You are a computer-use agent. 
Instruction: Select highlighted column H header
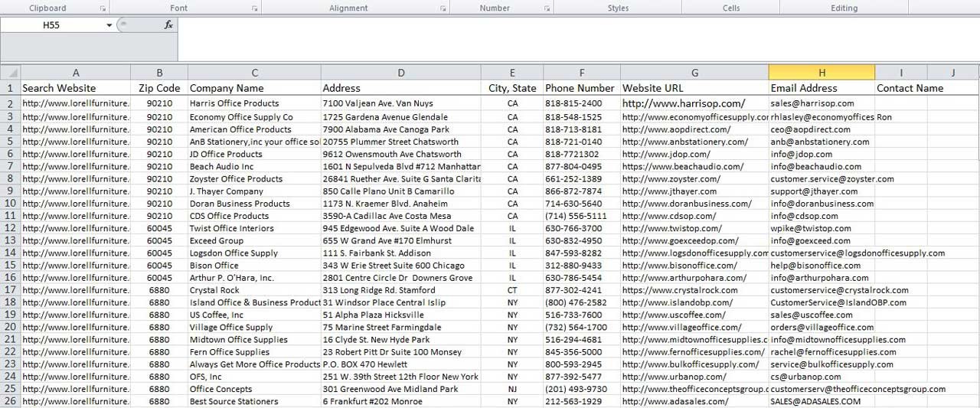(822, 73)
